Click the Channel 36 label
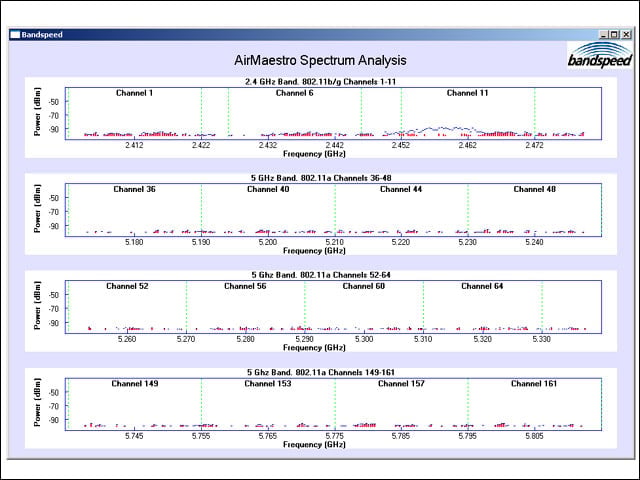 tap(134, 189)
